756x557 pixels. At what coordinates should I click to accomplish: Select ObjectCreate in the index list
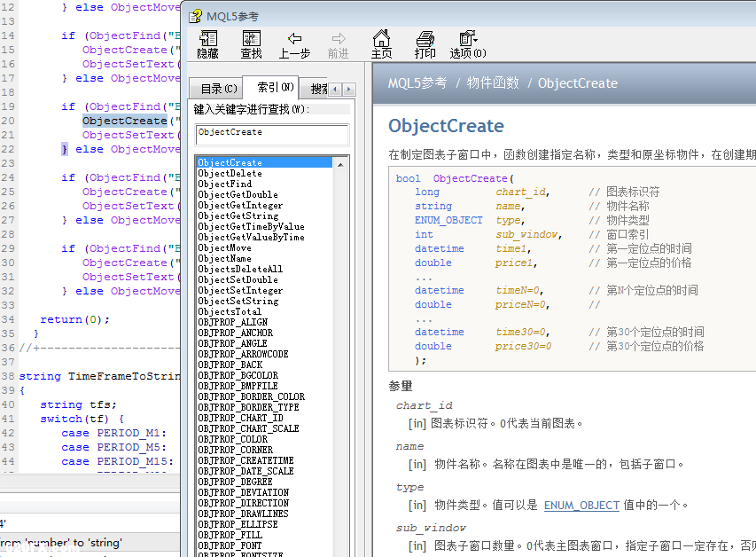click(x=264, y=162)
